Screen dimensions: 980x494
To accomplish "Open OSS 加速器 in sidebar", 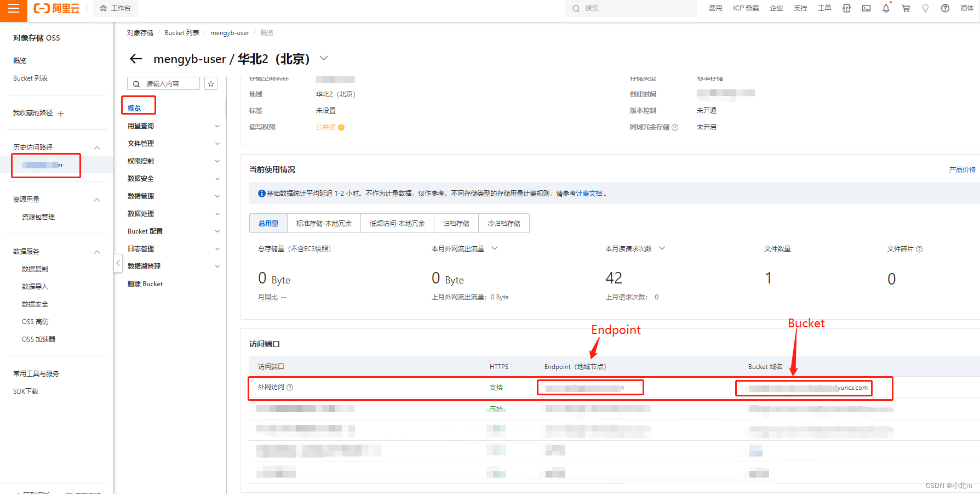I will click(x=38, y=339).
